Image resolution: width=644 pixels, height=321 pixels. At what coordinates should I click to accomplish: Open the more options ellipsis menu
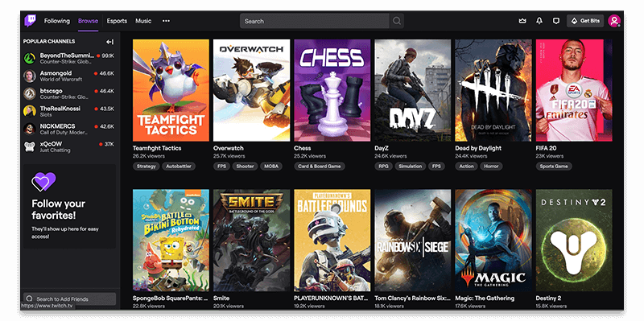tap(166, 21)
